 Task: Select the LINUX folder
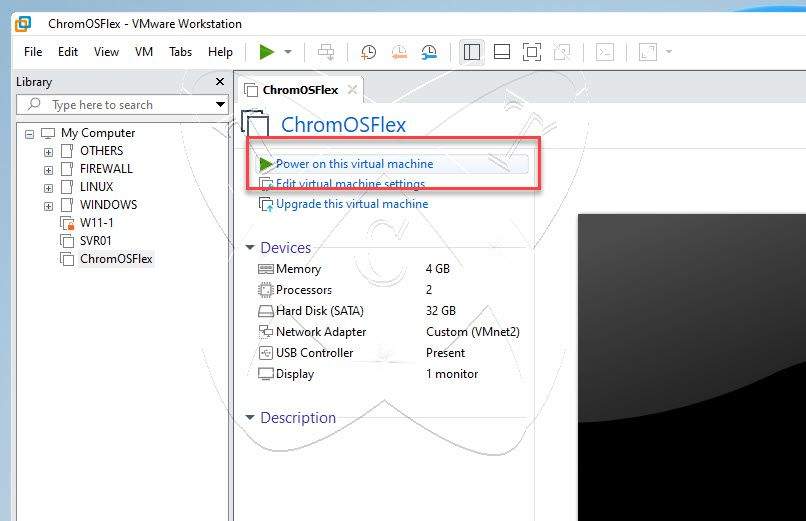[x=96, y=187]
